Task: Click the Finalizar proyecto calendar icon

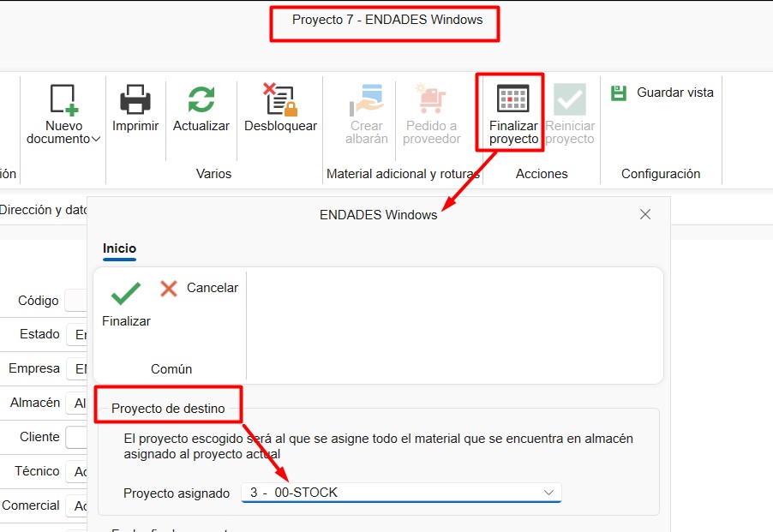Action: coord(513,99)
